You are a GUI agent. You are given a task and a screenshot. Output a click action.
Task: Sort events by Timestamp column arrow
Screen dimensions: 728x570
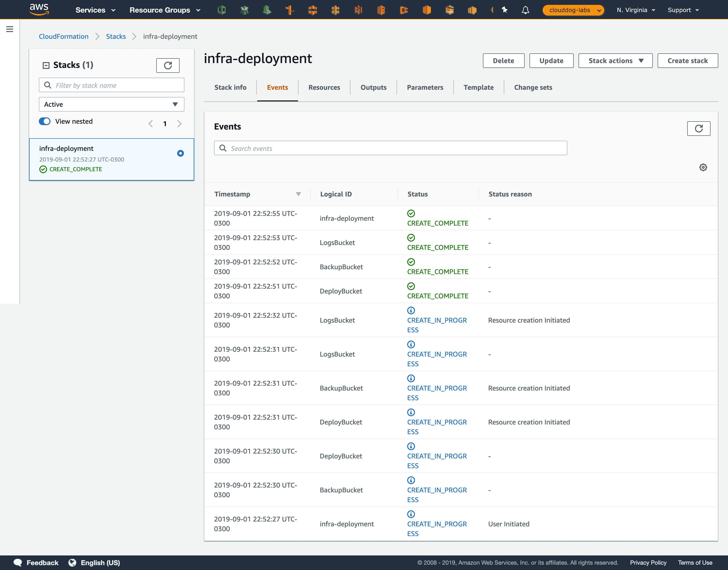click(x=298, y=194)
